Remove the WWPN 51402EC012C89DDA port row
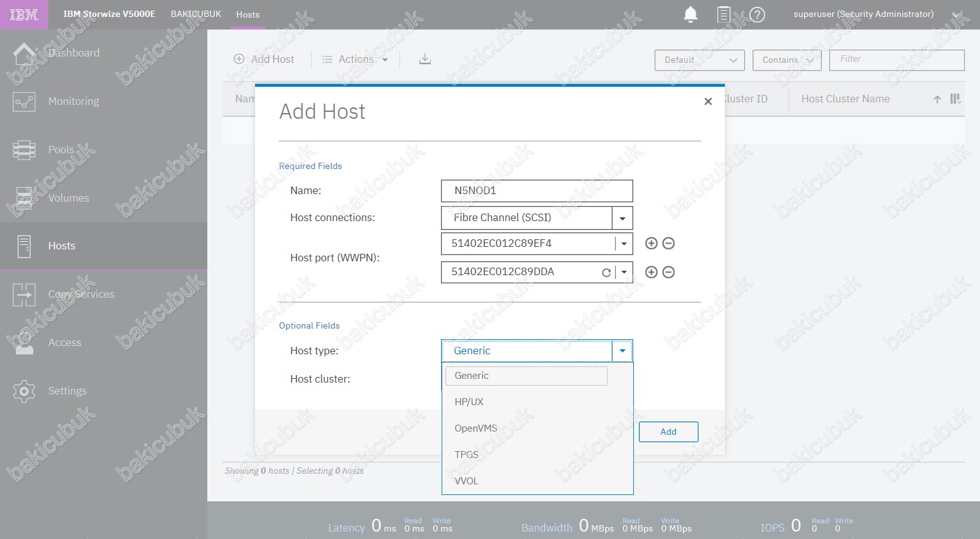 tap(668, 272)
